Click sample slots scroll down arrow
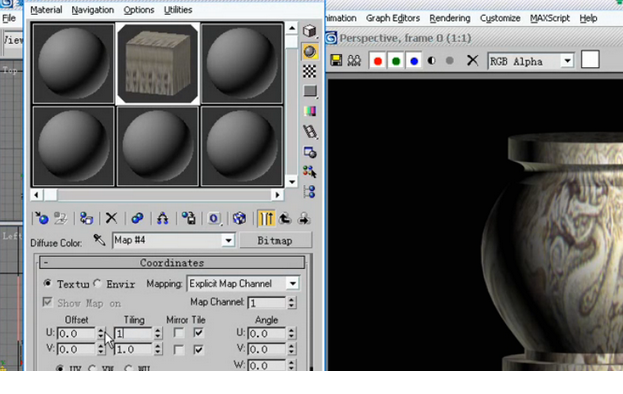Screen dimensions: 623x394 292,182
